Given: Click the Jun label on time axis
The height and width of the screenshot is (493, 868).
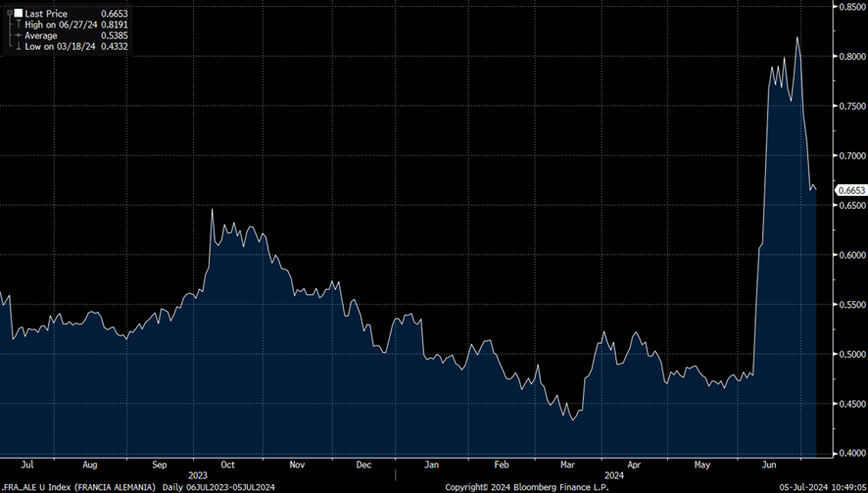Looking at the screenshot, I should point(773,466).
